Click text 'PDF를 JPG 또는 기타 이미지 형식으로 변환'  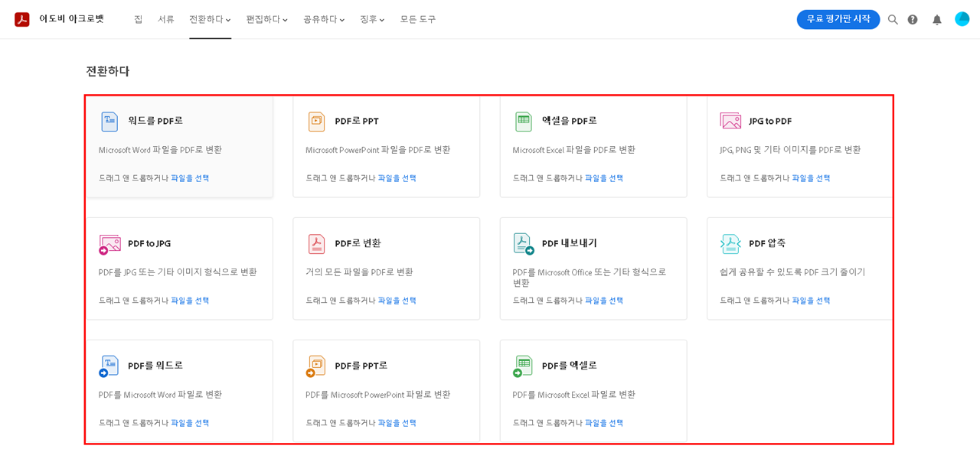(178, 272)
